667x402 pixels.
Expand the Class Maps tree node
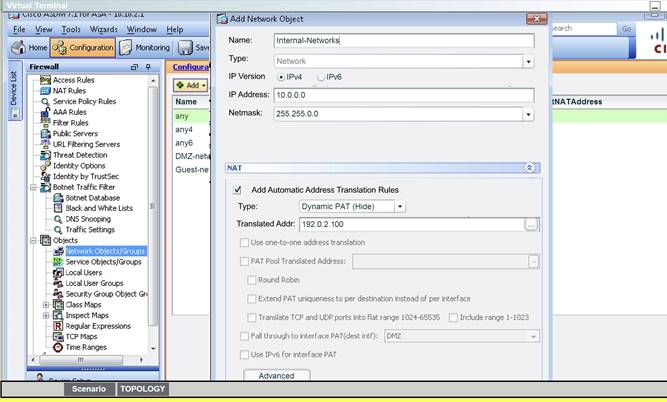46,304
